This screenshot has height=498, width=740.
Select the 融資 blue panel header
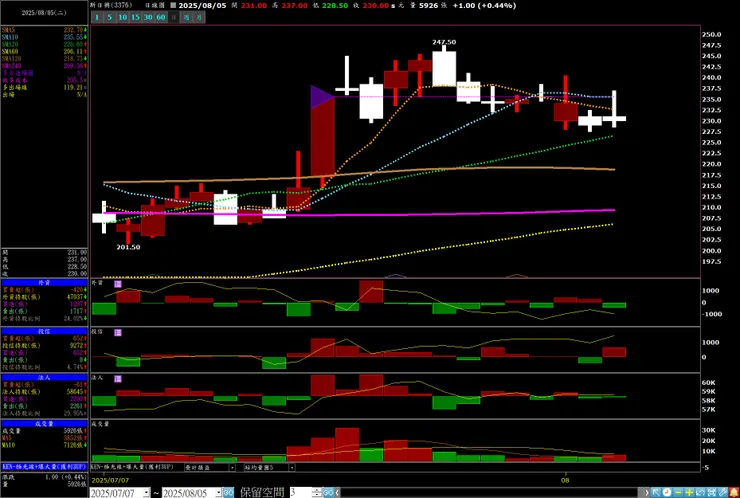point(44,283)
